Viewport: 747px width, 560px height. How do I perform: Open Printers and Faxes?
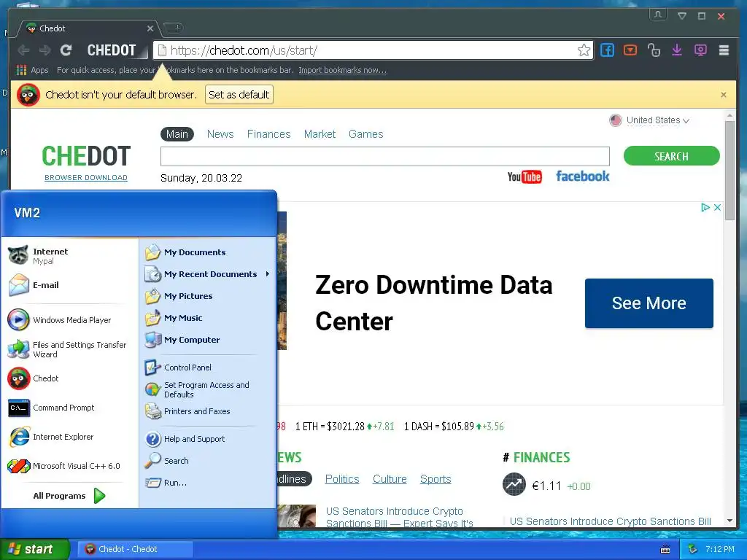coord(208,411)
